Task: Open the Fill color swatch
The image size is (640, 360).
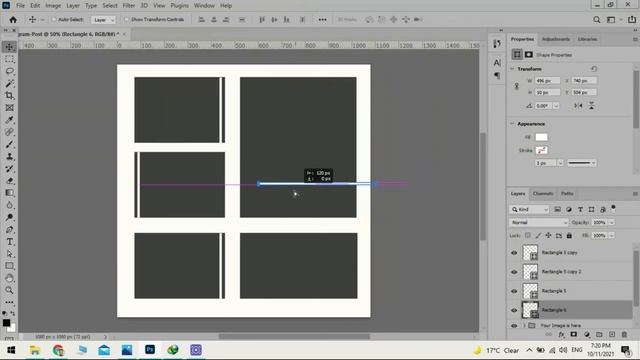Action: tap(541, 137)
